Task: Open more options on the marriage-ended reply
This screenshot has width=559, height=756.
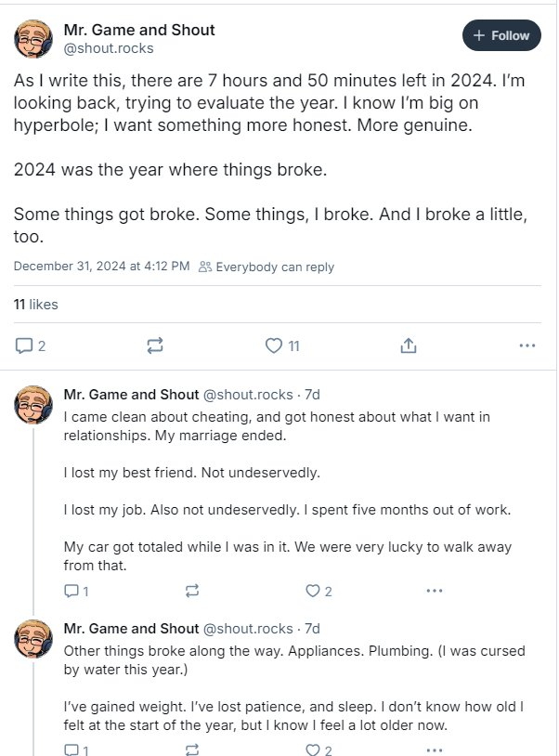Action: click(x=434, y=591)
